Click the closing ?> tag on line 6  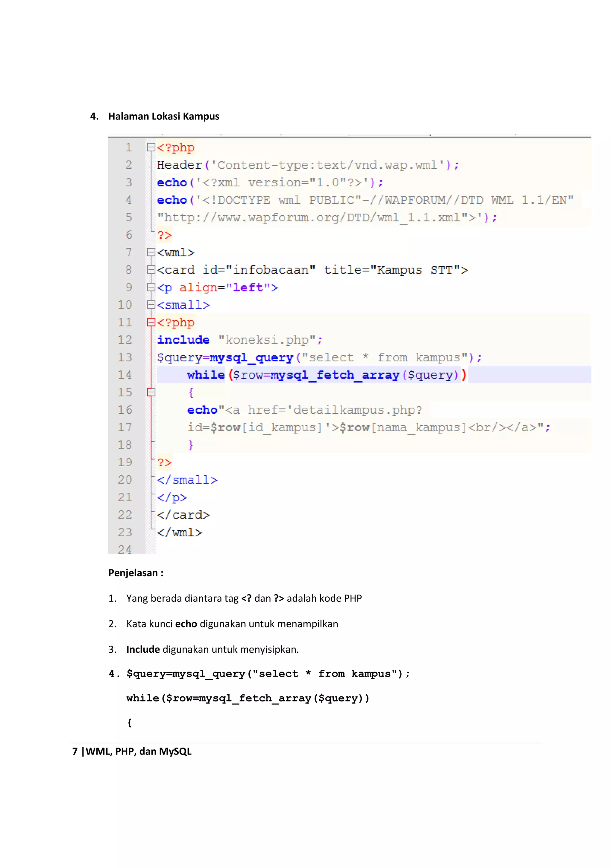[164, 235]
